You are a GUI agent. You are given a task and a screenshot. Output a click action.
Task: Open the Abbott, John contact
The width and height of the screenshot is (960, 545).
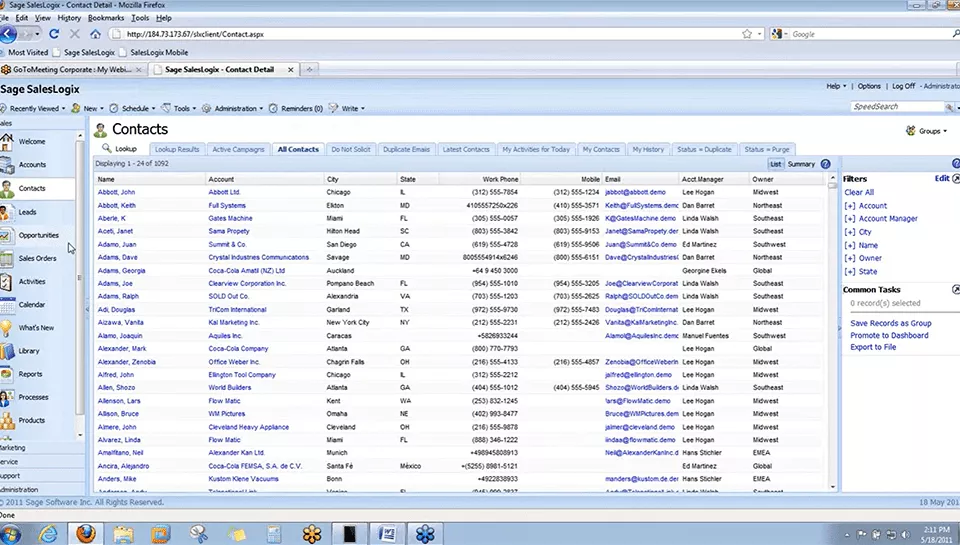pos(116,192)
